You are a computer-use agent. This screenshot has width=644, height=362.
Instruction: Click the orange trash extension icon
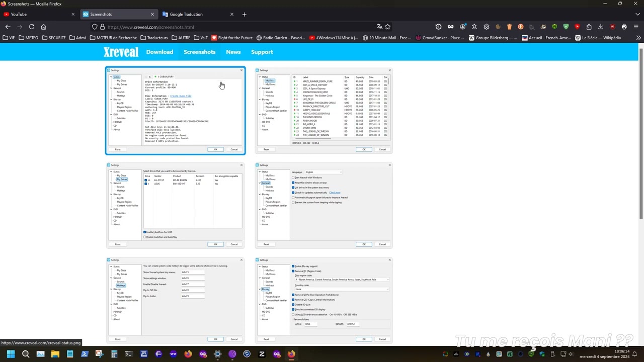click(x=509, y=27)
